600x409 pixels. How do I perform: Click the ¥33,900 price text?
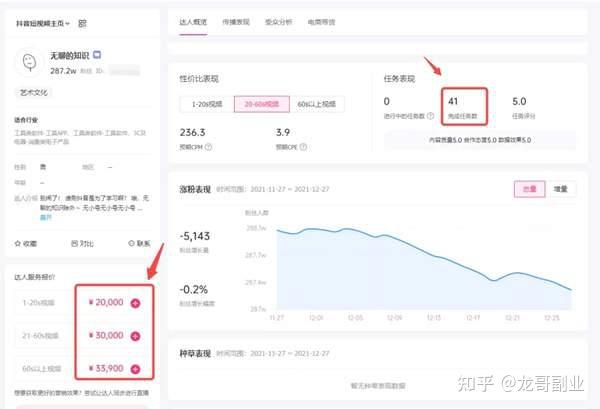click(x=106, y=368)
